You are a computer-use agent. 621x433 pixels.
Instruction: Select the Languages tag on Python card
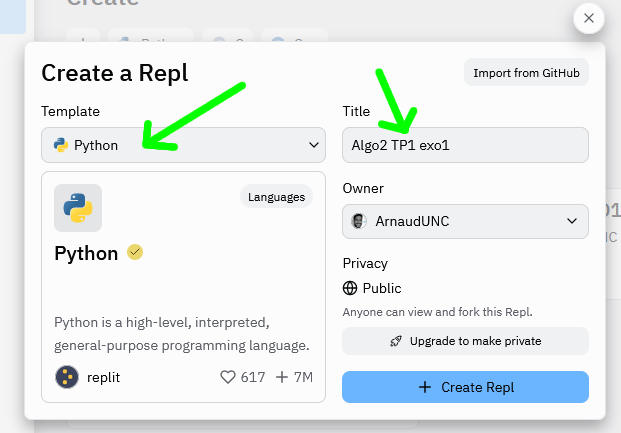coord(276,197)
